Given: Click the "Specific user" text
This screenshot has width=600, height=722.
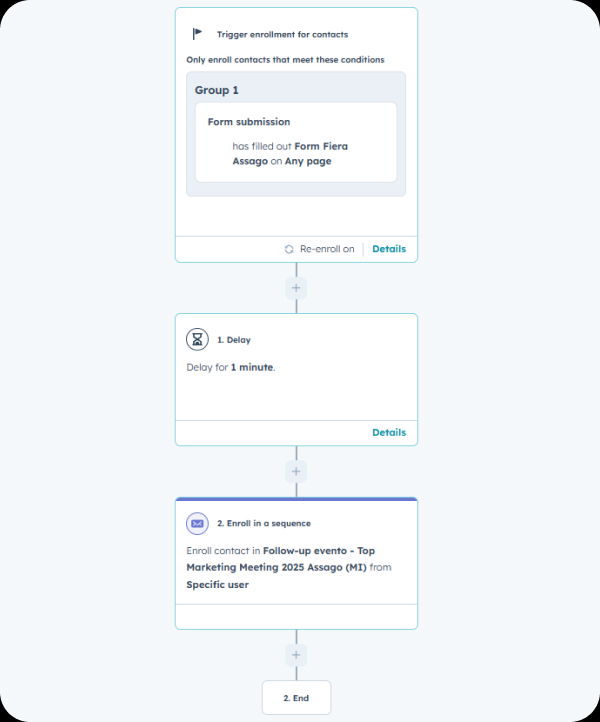Looking at the screenshot, I should pyautogui.click(x=217, y=585).
